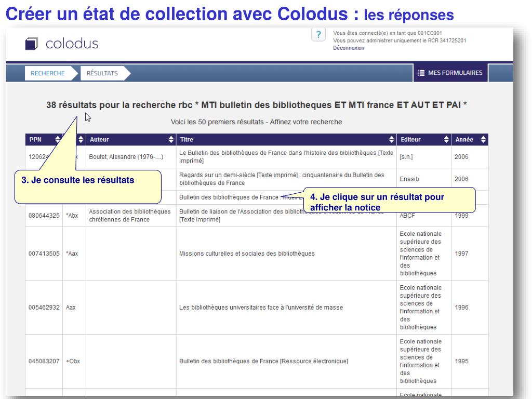The height and width of the screenshot is (399, 532).
Task: Open result 'Regards sur un demi-siècle'
Action: pyautogui.click(x=282, y=179)
